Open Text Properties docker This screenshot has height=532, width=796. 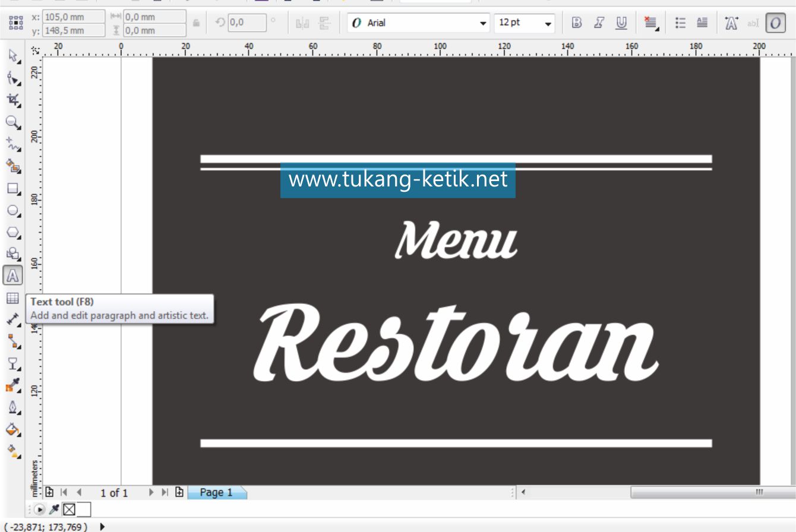pyautogui.click(x=731, y=23)
